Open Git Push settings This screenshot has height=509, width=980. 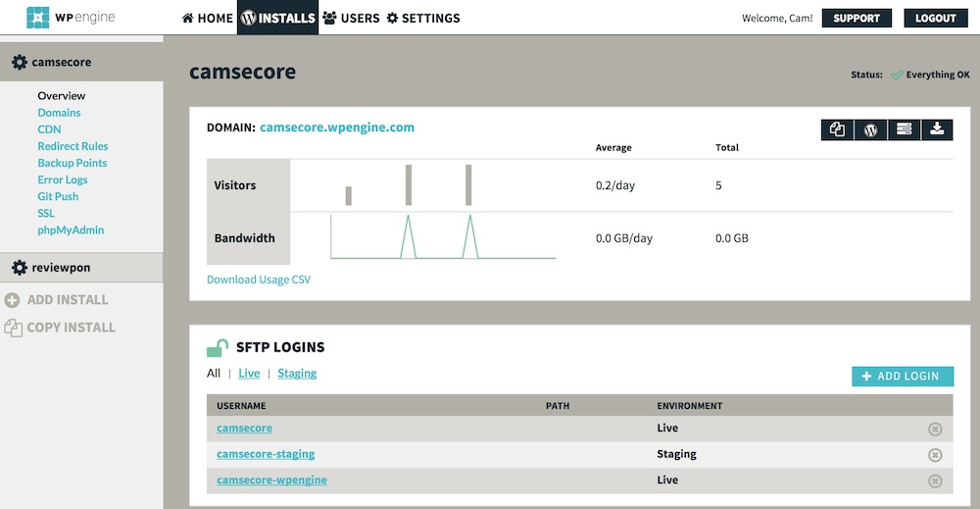click(58, 196)
